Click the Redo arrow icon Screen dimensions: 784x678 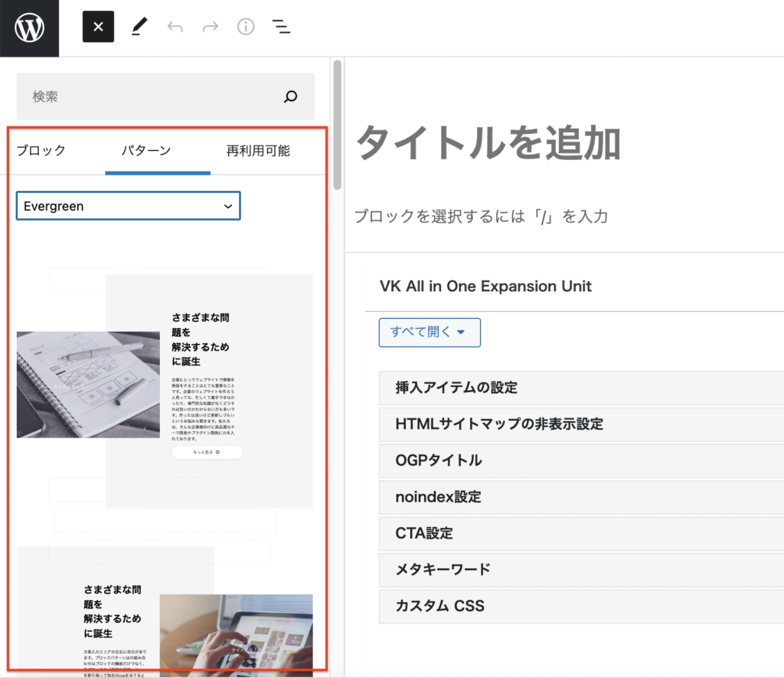(210, 28)
